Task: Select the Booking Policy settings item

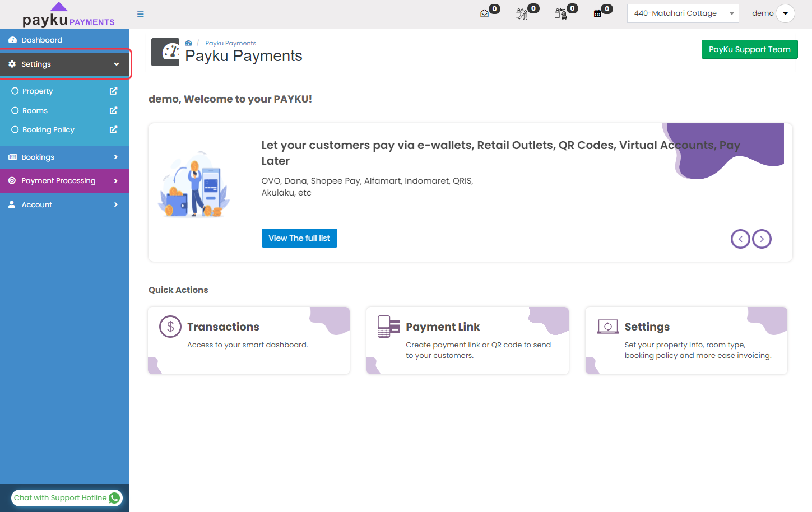Action: [64, 129]
